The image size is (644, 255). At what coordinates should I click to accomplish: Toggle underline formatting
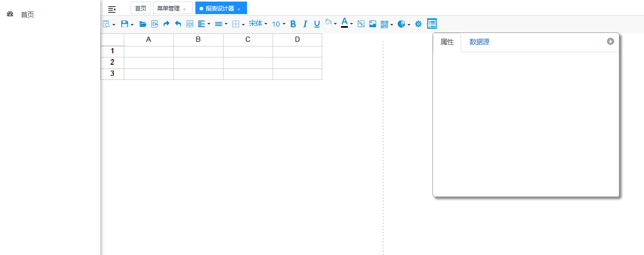click(317, 24)
